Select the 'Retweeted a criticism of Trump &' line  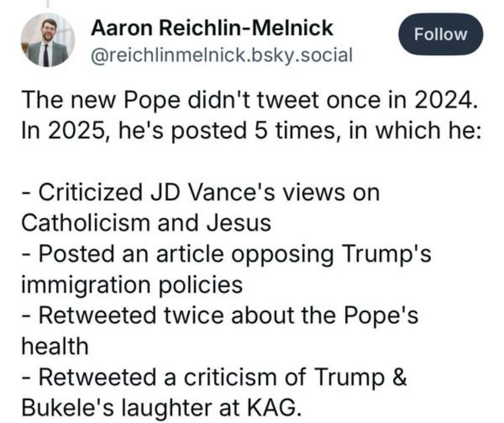tap(214, 377)
